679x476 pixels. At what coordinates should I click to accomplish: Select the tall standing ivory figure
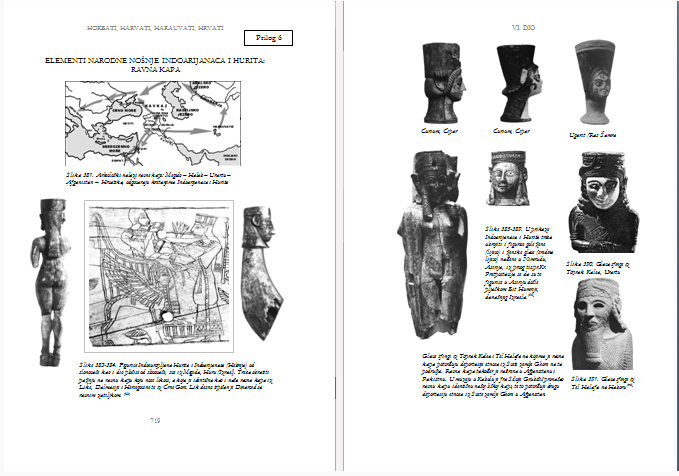tap(432, 245)
